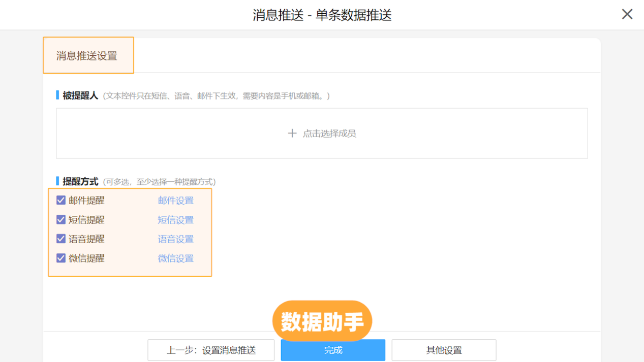Close the 消息推送 dialog with X

627,14
